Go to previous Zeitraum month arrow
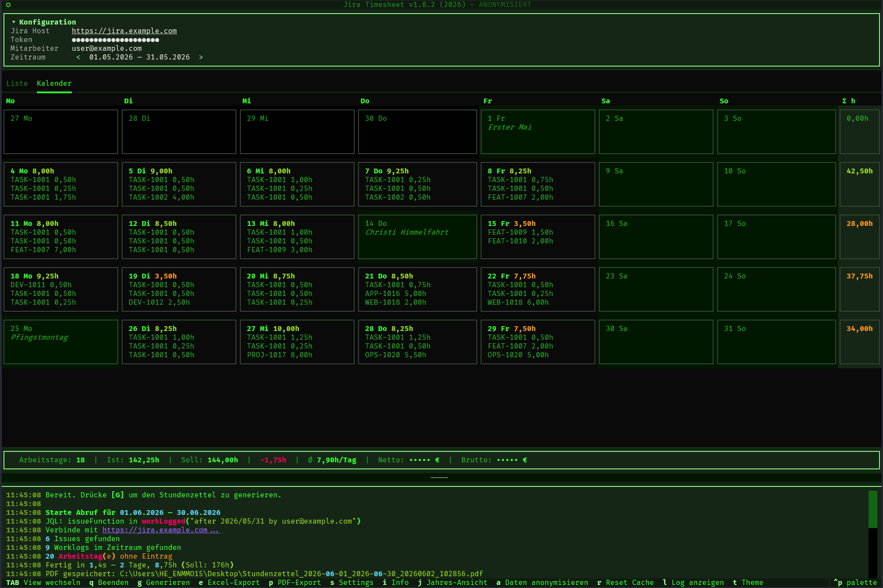 78,57
